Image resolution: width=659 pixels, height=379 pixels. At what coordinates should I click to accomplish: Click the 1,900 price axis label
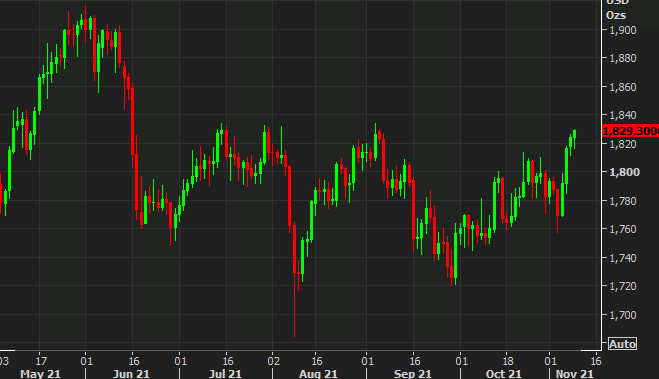(x=623, y=30)
